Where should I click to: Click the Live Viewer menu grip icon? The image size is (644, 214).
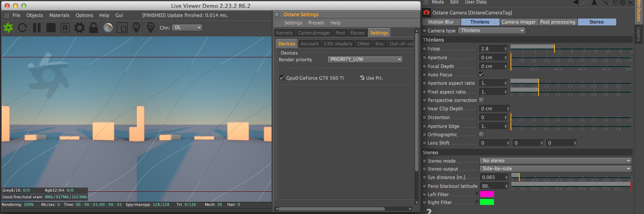pyautogui.click(x=6, y=15)
